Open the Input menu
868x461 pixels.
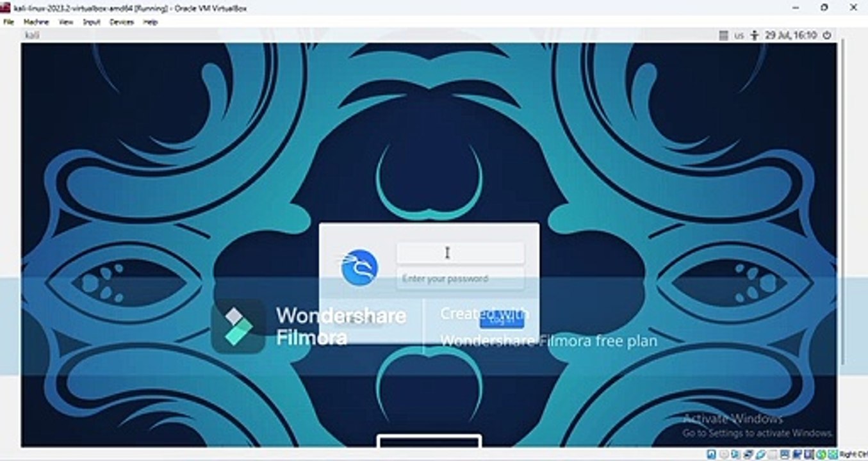(92, 22)
